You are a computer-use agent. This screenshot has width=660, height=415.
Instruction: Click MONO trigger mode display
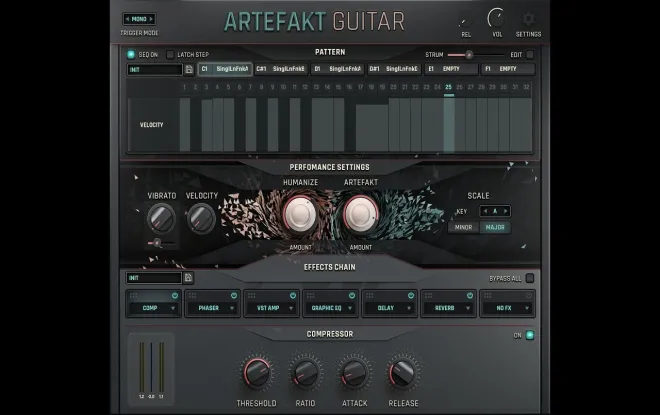click(139, 19)
